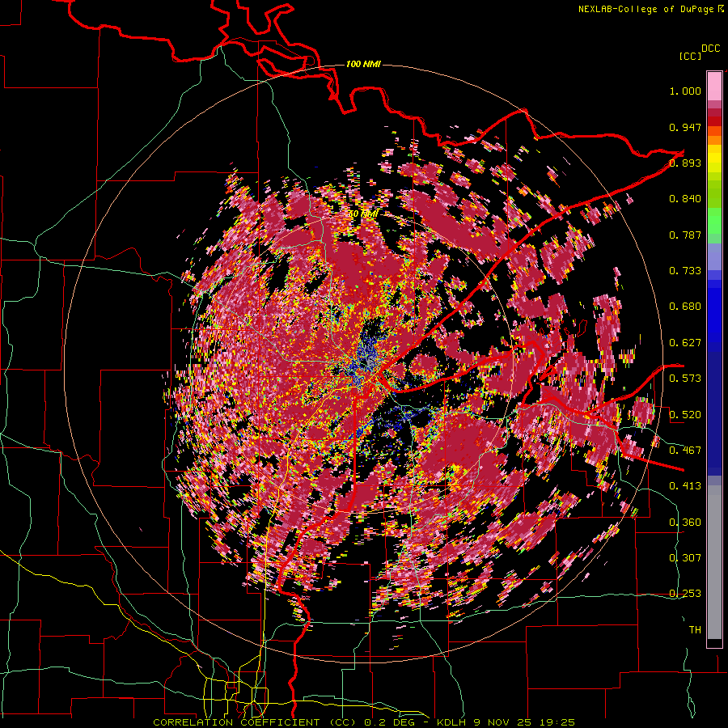Select the 0.360 legend value
The width and height of the screenshot is (728, 728).
[x=685, y=522]
